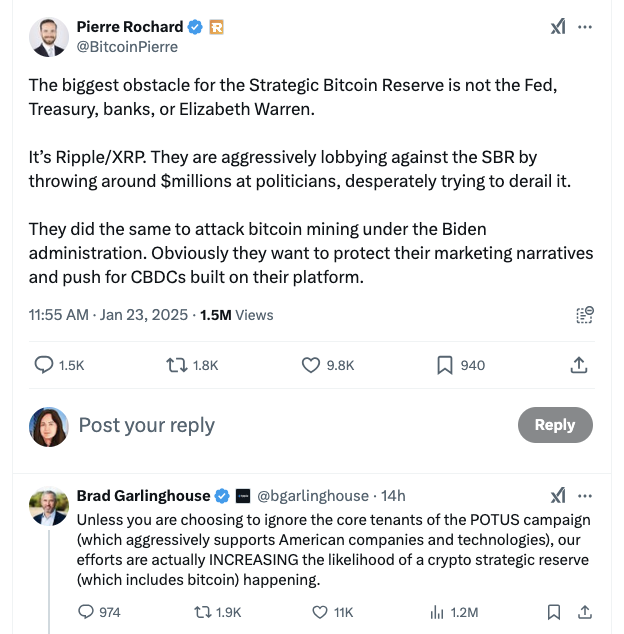This screenshot has width=624, height=634.
Task: Open Brad Garlinghouse's profile name
Action: click(x=143, y=496)
